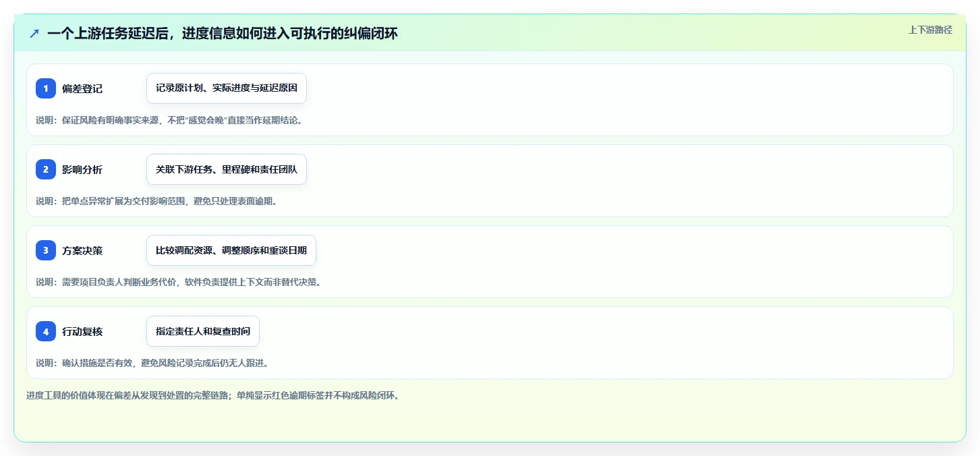This screenshot has width=980, height=456.
Task: Click the 上下游路径 label in header
Action: pos(930,30)
